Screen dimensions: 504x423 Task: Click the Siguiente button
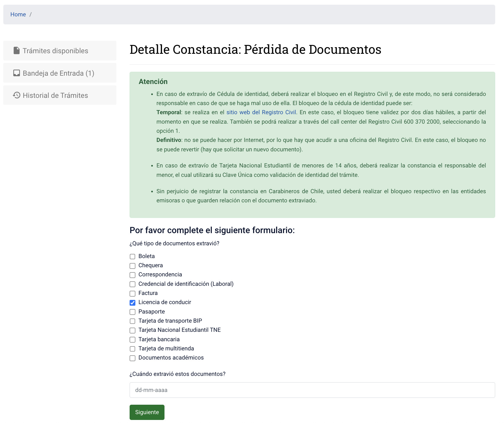click(x=147, y=412)
